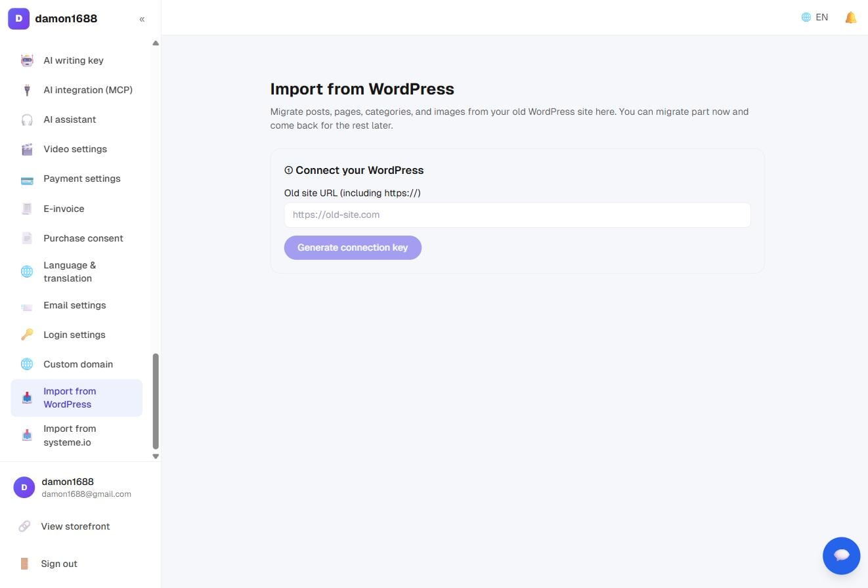
Task: Click the sidebar scroll down arrow
Action: [156, 456]
